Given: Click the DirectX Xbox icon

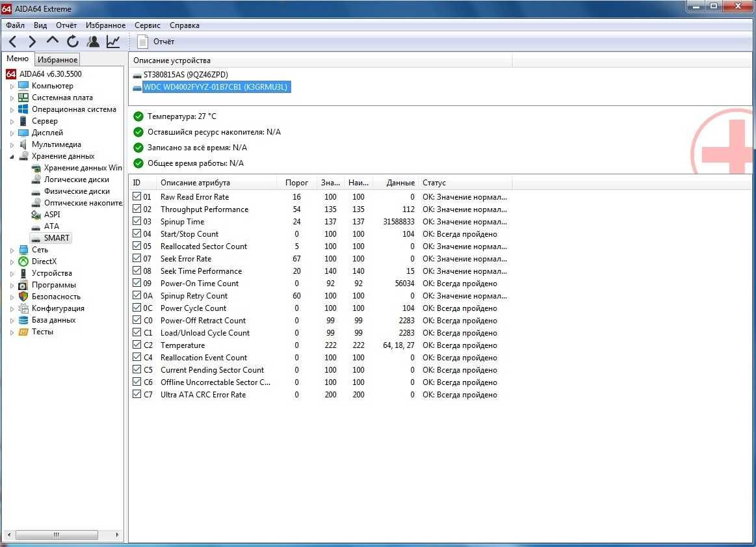Looking at the screenshot, I should pyautogui.click(x=23, y=261).
